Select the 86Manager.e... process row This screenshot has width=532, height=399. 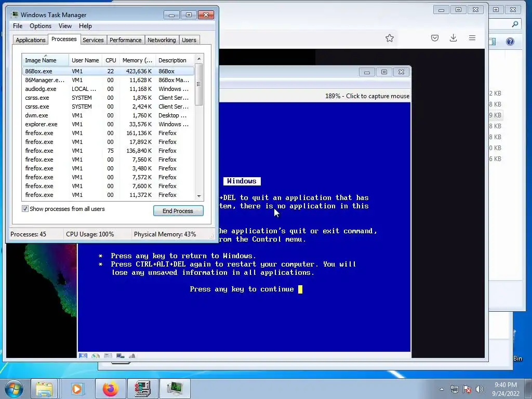pyautogui.click(x=108, y=80)
